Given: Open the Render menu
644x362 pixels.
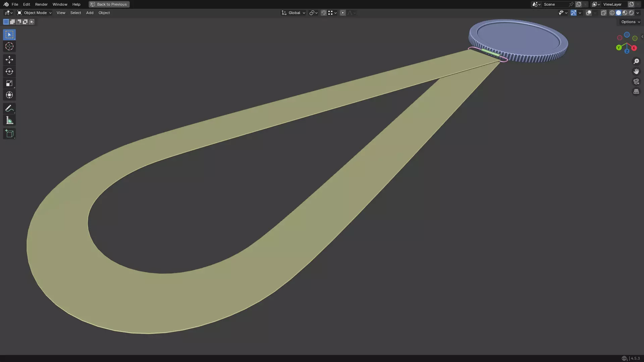Looking at the screenshot, I should point(41,4).
